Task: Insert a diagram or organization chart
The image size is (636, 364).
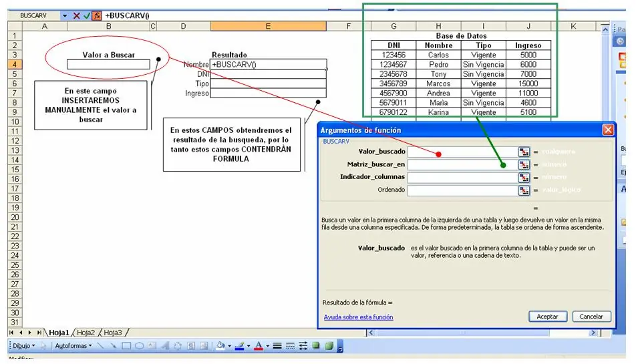Action: point(178,346)
